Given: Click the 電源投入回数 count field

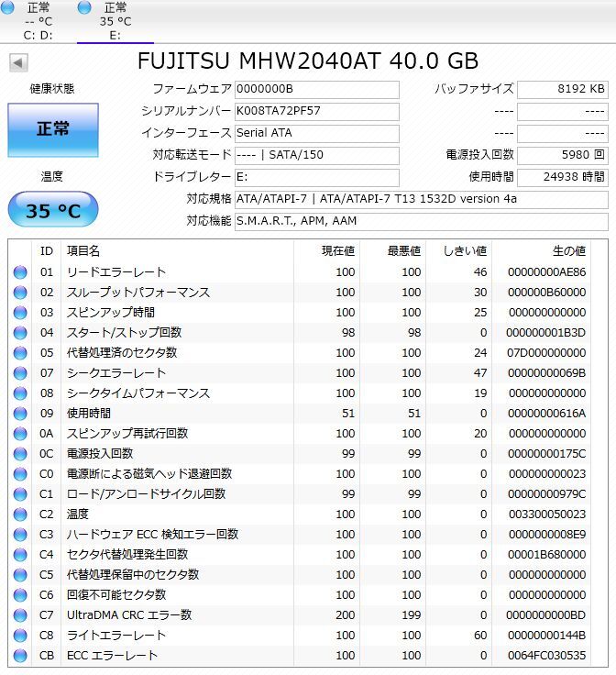Looking at the screenshot, I should [562, 155].
